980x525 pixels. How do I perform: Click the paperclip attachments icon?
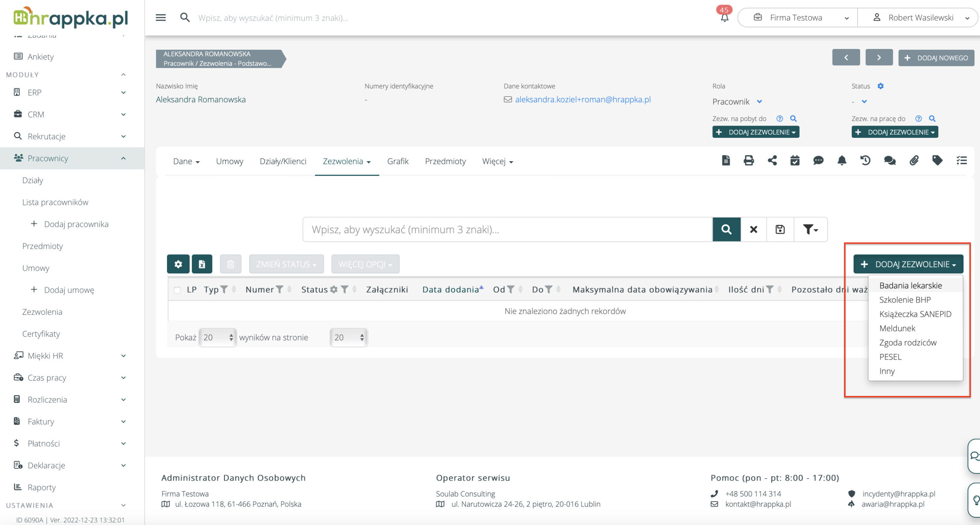point(914,160)
